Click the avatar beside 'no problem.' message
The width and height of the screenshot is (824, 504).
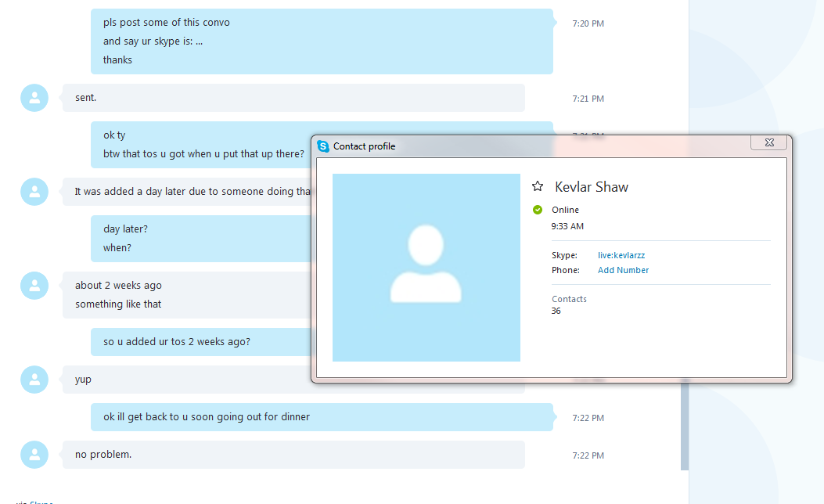(x=34, y=455)
